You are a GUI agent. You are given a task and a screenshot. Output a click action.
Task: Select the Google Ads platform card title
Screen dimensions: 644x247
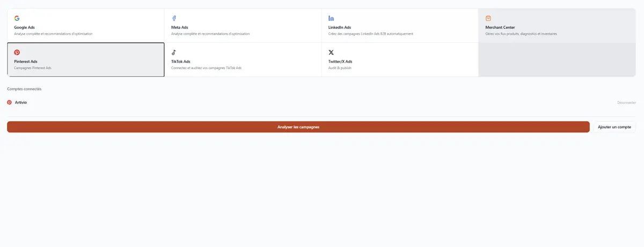pos(24,27)
